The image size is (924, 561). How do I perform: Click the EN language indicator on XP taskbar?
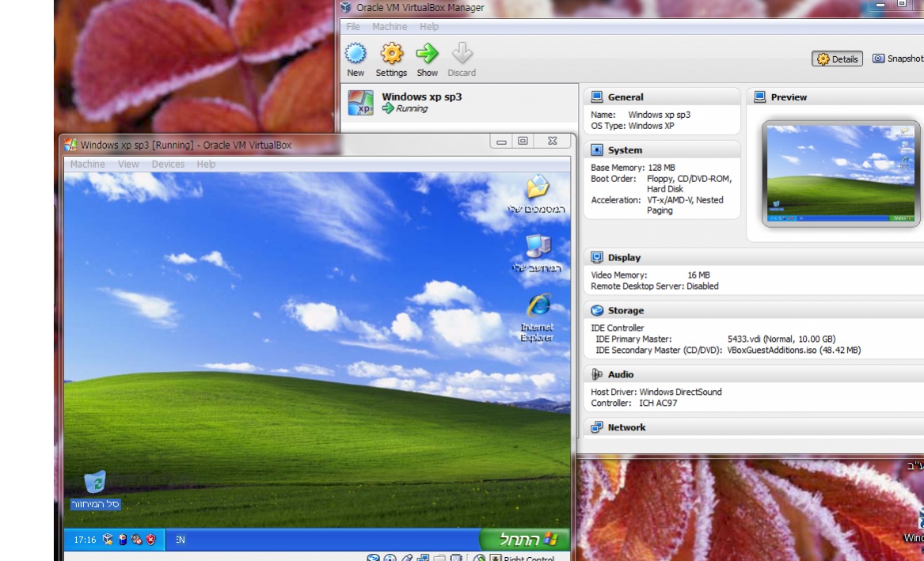[x=181, y=539]
